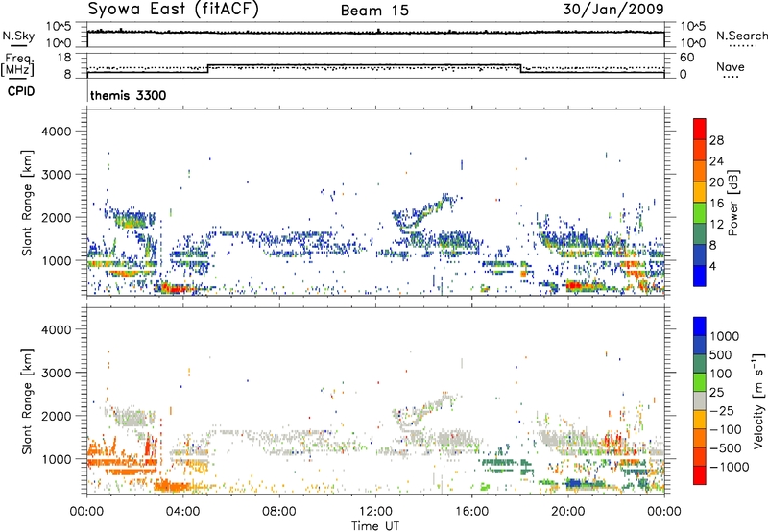Click the 'Slant Range [km]' label on power panel
The height and width of the screenshot is (532, 768).
click(27, 203)
